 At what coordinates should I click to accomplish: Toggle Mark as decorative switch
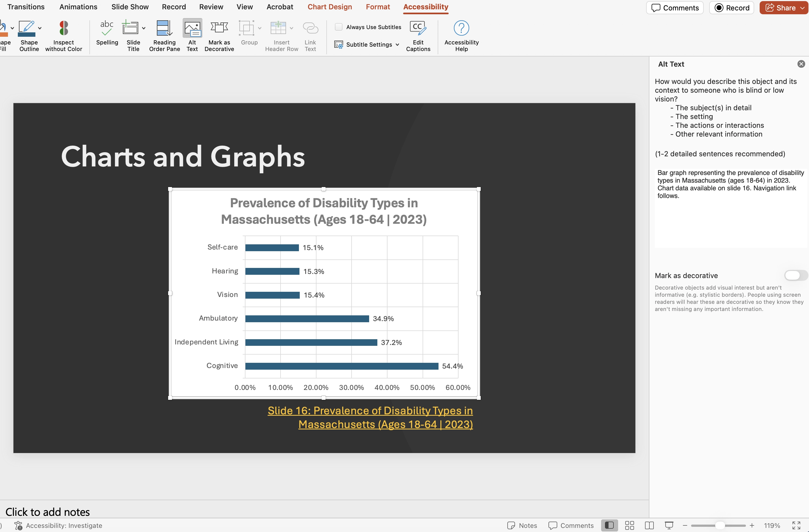coord(796,275)
